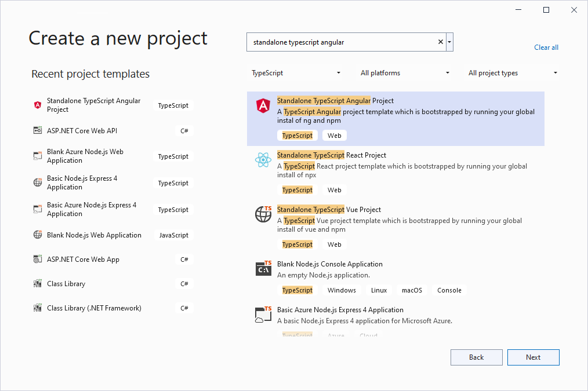588x391 pixels.
Task: Click the Linux tag under the Console Application
Action: 379,290
